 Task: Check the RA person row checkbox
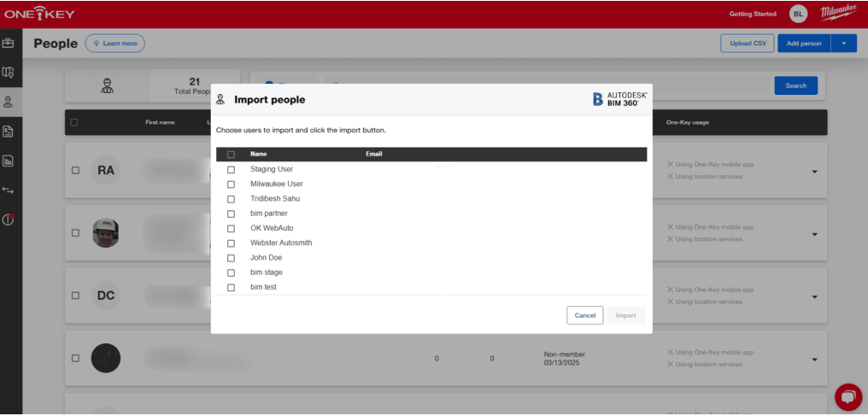click(75, 170)
